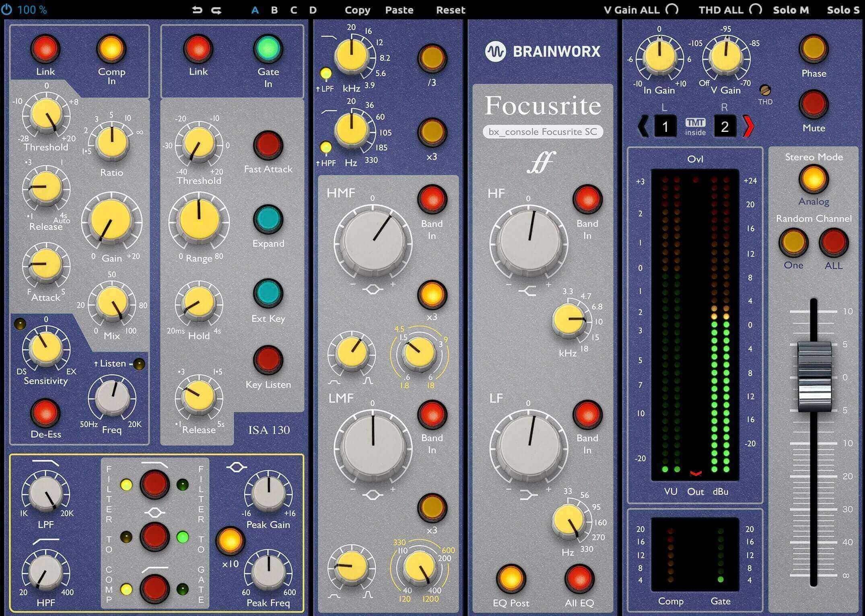Toggle the Gate In button
This screenshot has width=865, height=616.
[268, 49]
